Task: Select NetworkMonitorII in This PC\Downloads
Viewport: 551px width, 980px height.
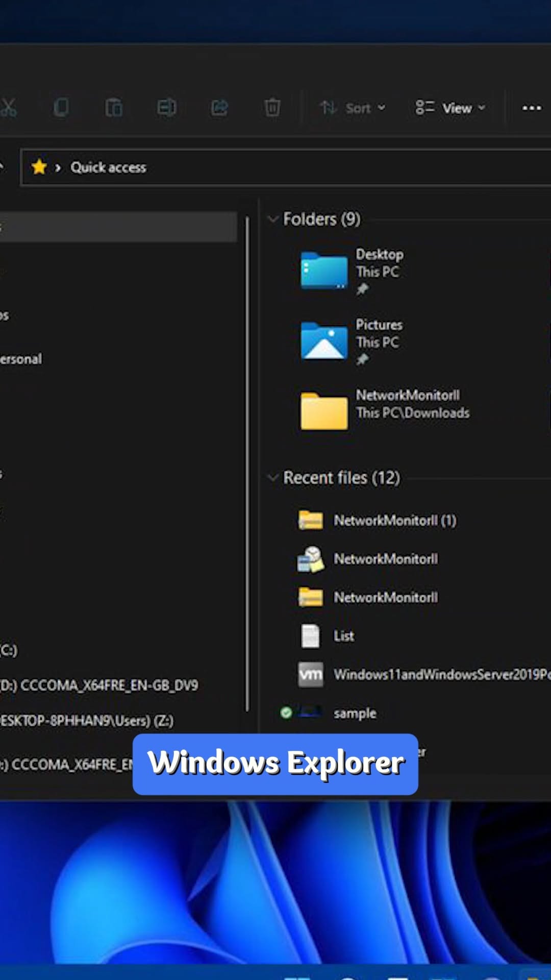Action: point(408,395)
